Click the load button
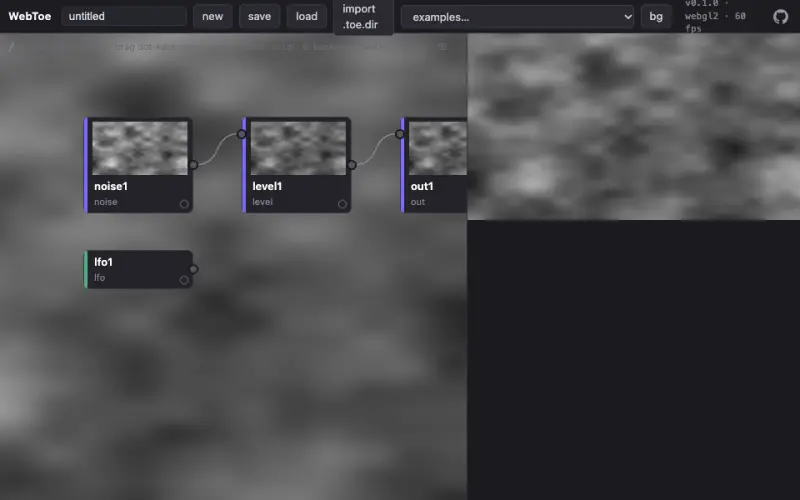Viewport: 800px width, 500px height. (307, 16)
